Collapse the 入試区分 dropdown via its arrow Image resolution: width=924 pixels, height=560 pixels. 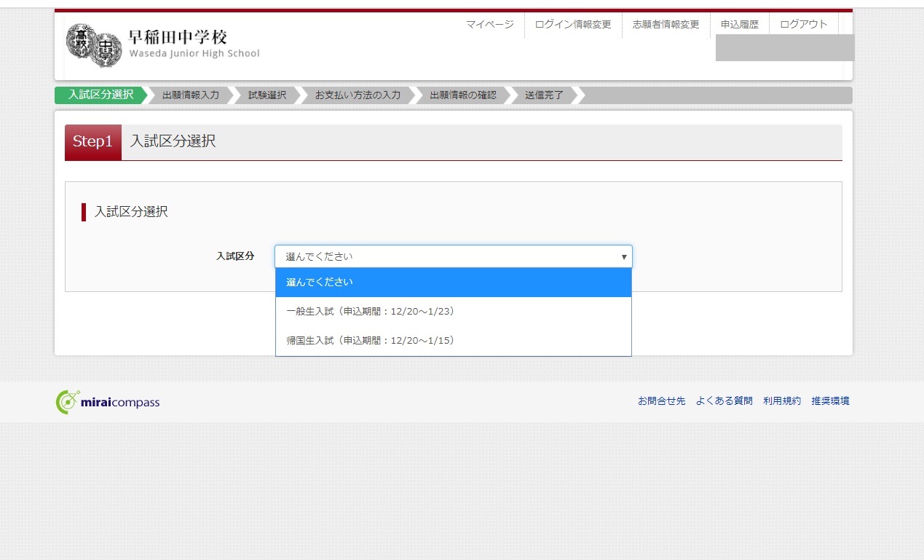624,256
